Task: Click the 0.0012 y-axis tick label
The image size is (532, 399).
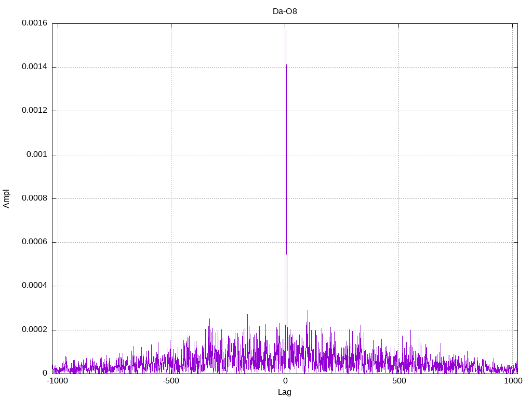Action: click(34, 111)
